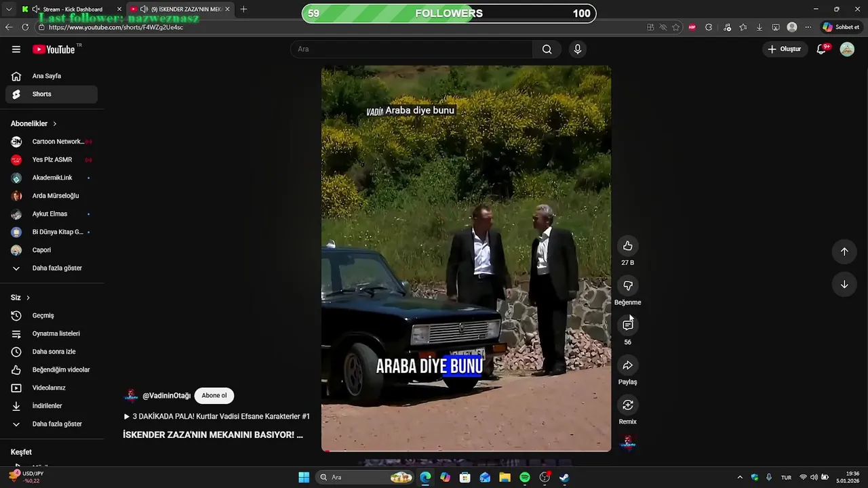Open AkademikLink channel
Image resolution: width=868 pixels, height=488 pixels.
[52, 178]
